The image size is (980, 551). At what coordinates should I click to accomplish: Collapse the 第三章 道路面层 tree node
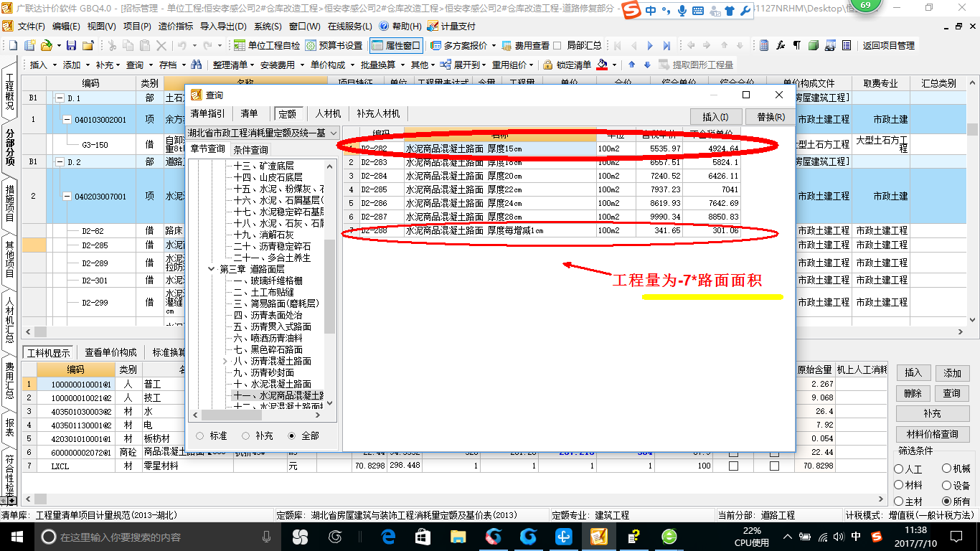point(212,269)
